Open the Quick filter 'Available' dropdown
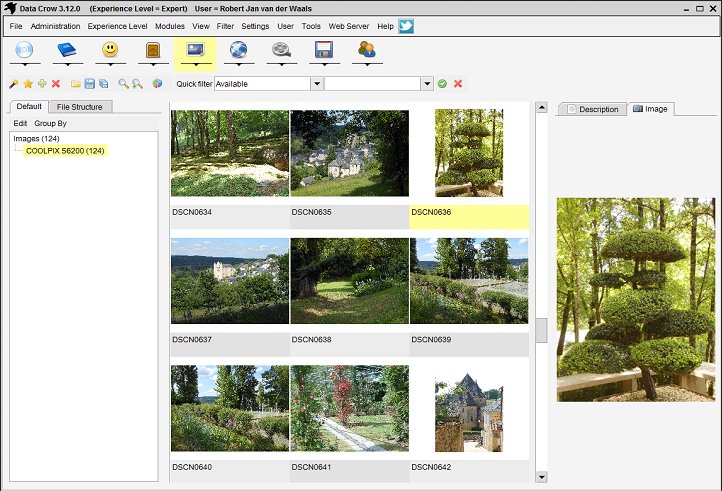Viewport: 722px width, 491px height. click(317, 84)
